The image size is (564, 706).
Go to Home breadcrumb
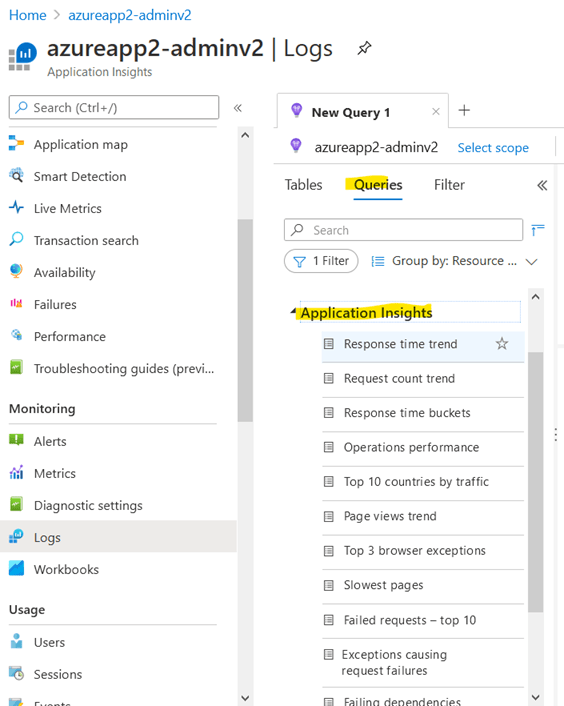(x=27, y=15)
